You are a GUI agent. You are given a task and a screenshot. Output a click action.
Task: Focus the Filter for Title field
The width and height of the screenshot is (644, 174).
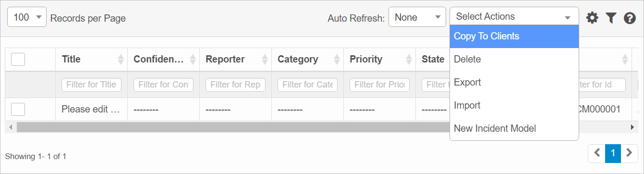pyautogui.click(x=91, y=85)
